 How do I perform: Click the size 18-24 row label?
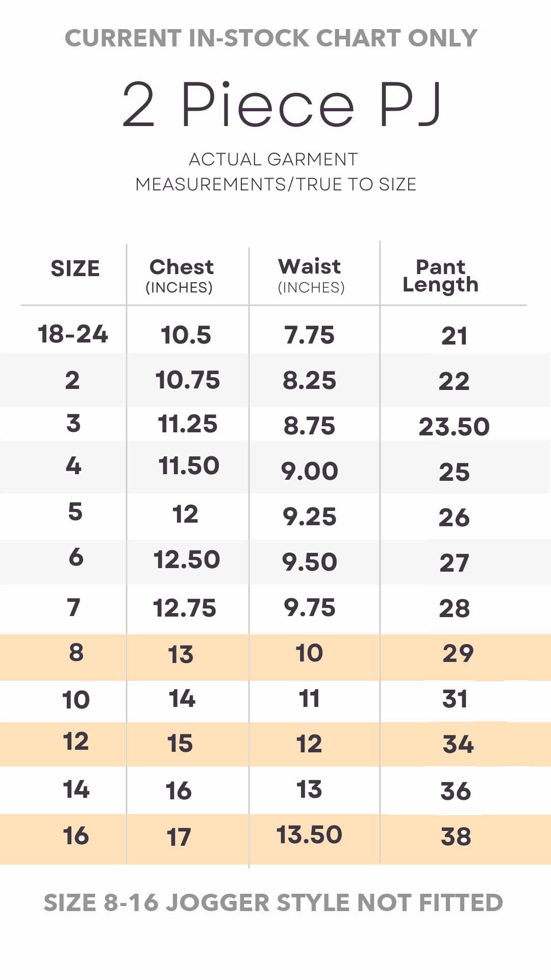[x=73, y=334]
